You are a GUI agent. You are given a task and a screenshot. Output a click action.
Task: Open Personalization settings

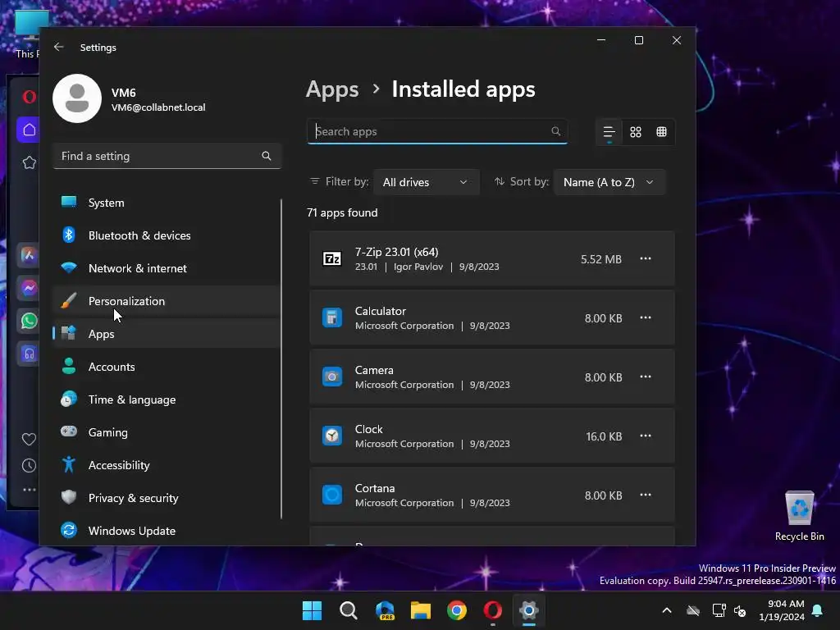(166, 301)
